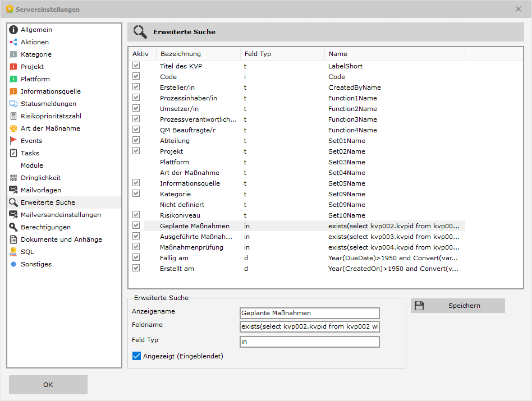The height and width of the screenshot is (401, 532).
Task: Click into the Feldname input field
Action: (309, 327)
